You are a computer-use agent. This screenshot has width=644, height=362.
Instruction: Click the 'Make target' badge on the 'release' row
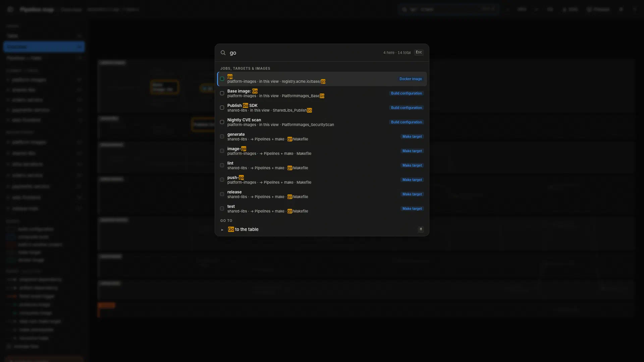coord(412,194)
